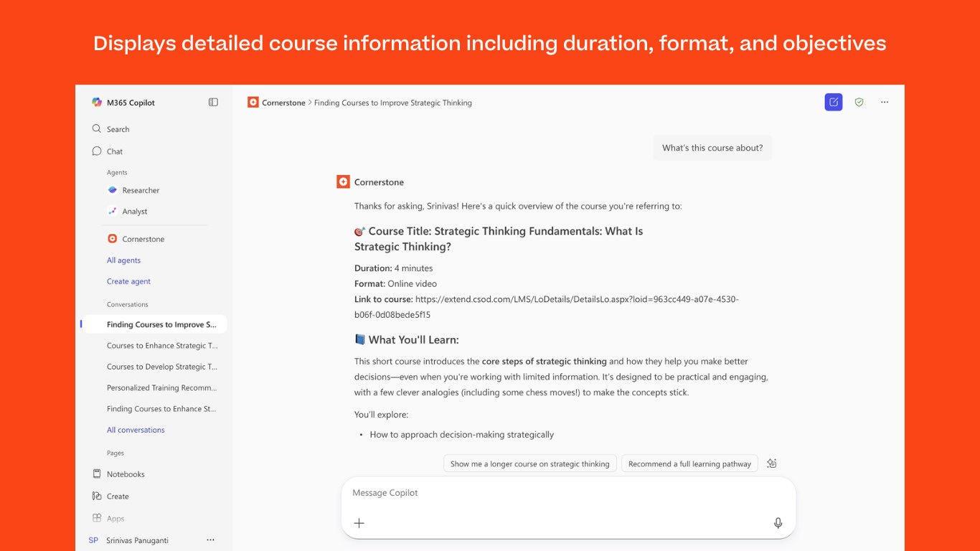Collapse the sidebar with the panel icon
Image resolution: width=980 pixels, height=551 pixels.
click(x=213, y=103)
